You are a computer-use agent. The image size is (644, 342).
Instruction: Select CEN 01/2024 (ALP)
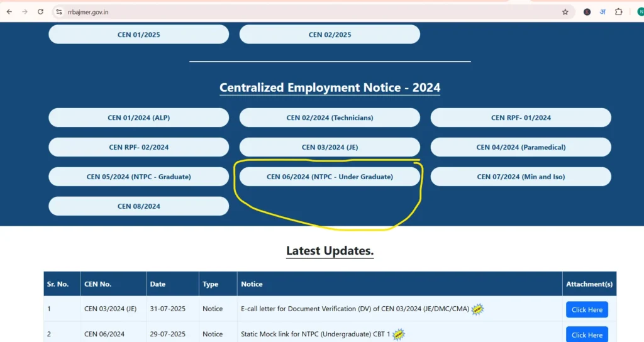coord(138,118)
